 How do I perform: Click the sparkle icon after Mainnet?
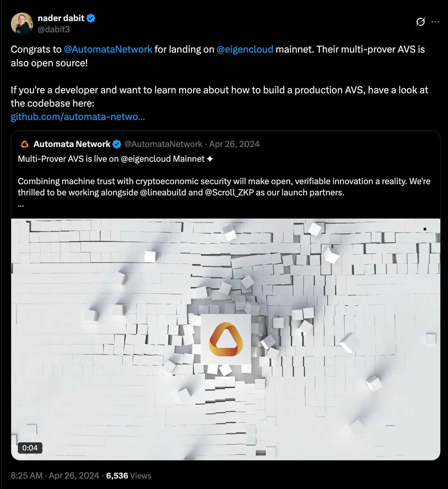tap(210, 159)
